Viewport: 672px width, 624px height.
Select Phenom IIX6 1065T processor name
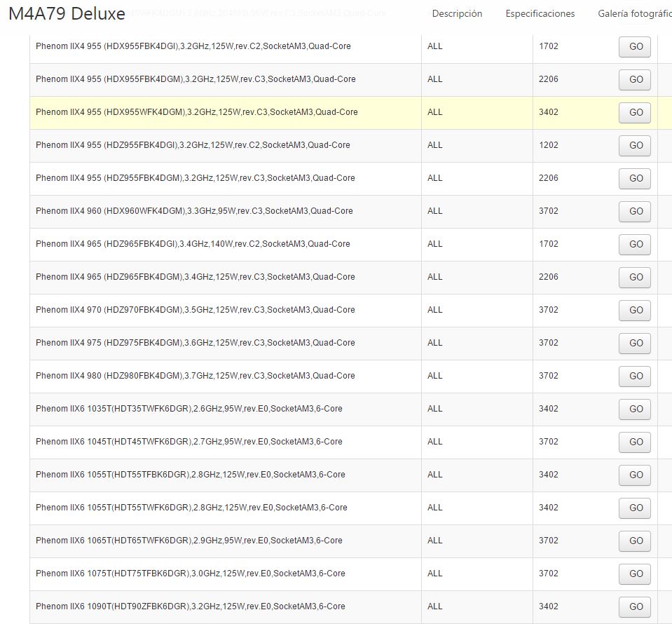click(189, 541)
